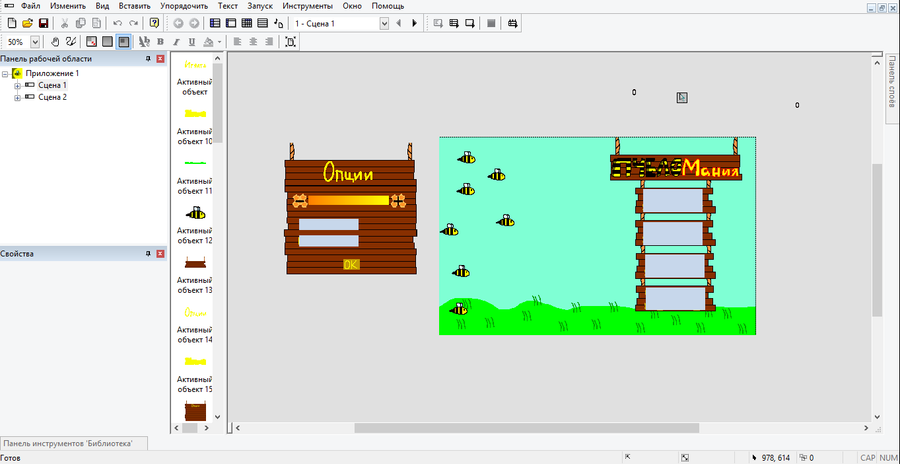This screenshot has width=900, height=464.
Task: Open the Storyboard editor icon
Action: 215,24
